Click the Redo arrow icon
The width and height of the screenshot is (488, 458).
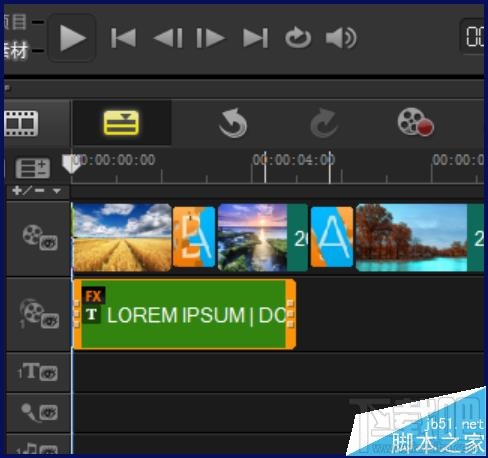click(324, 123)
